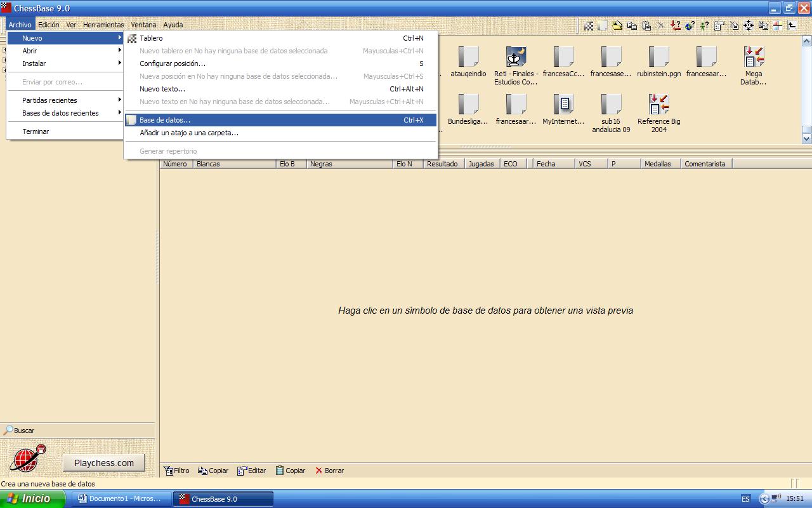Open the Ayuda menu
This screenshot has width=812, height=508.
173,25
